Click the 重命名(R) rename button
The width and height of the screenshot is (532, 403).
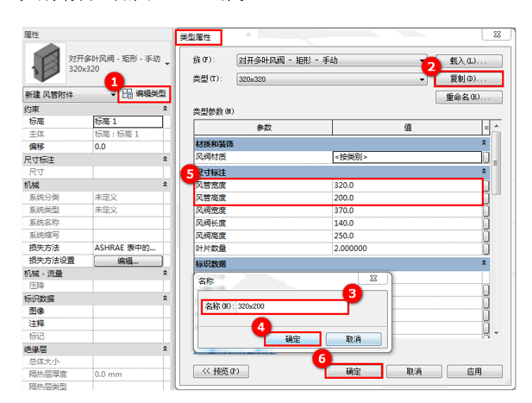[468, 98]
